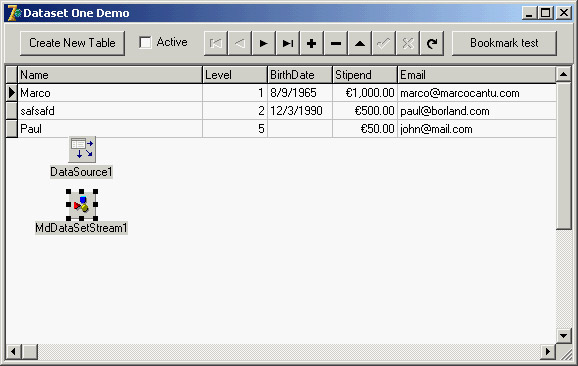Close the Dataset One Demo window
578x366 pixels.
point(564,13)
